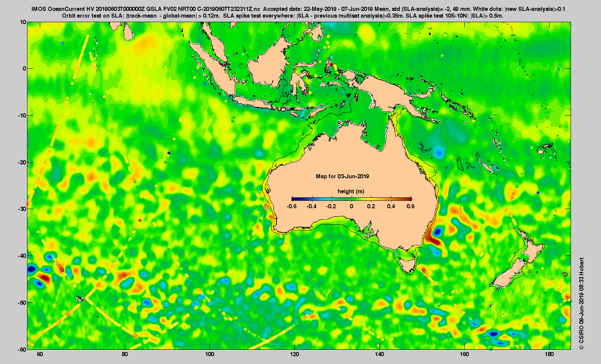Click the '-0.2' colorbar tick label
The image size is (601, 364).
(332, 206)
